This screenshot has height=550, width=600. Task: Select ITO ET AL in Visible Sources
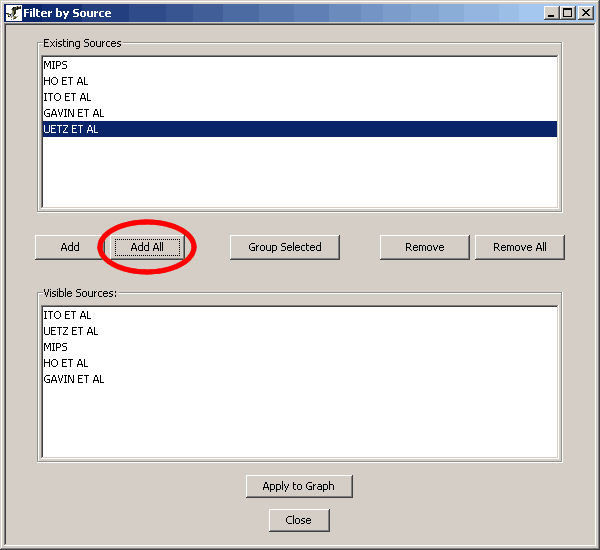click(x=67, y=315)
